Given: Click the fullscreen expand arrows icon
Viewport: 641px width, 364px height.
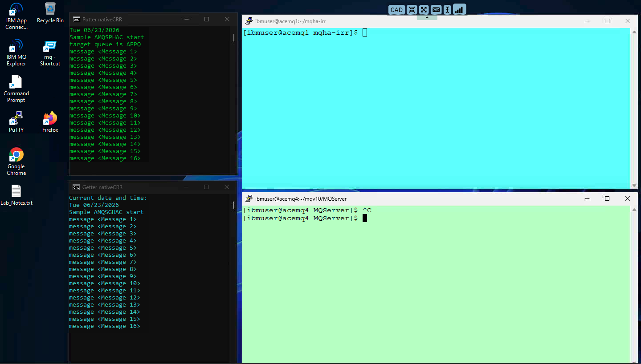Looking at the screenshot, I should click(x=424, y=10).
